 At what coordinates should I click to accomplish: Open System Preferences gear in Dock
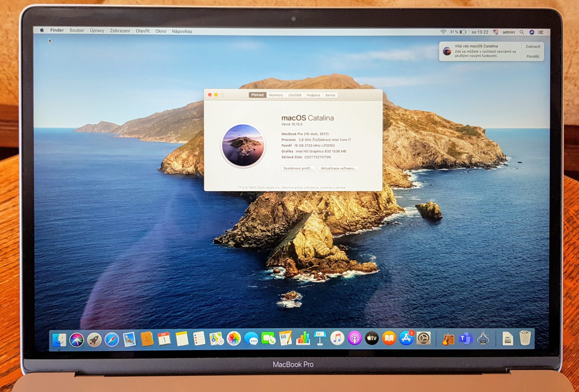click(423, 338)
